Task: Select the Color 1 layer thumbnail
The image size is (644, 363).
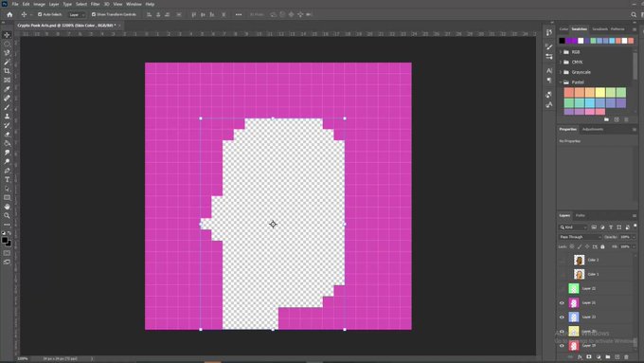Action: 579,274
